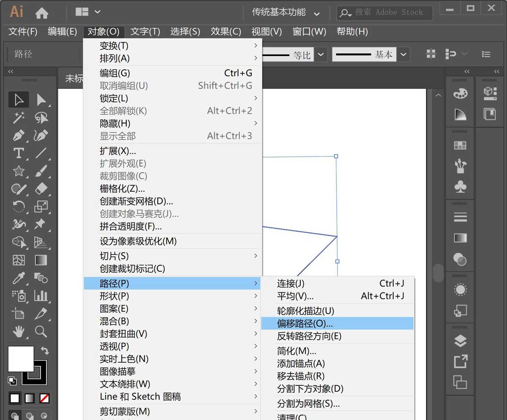This screenshot has width=507, height=420.
Task: Select the Artboard tool
Action: [x=19, y=314]
